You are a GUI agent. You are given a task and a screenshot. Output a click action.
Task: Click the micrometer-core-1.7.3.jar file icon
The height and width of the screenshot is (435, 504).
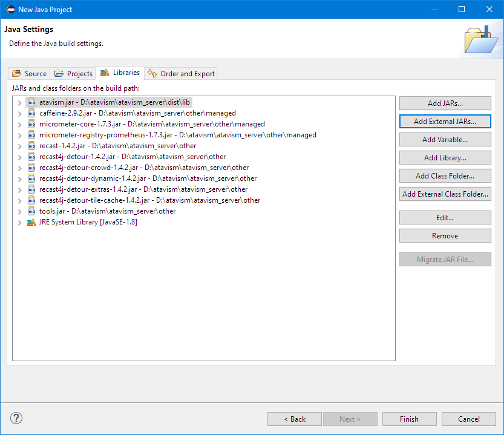point(31,124)
